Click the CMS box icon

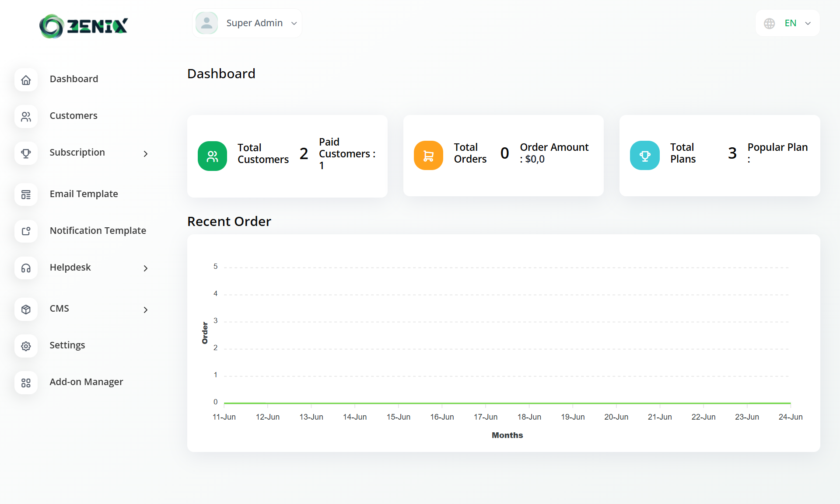[x=26, y=309]
